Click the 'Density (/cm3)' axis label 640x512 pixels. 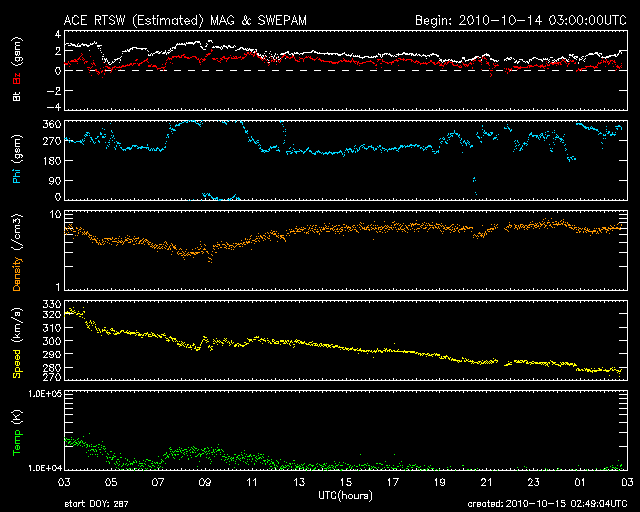(x=17, y=252)
